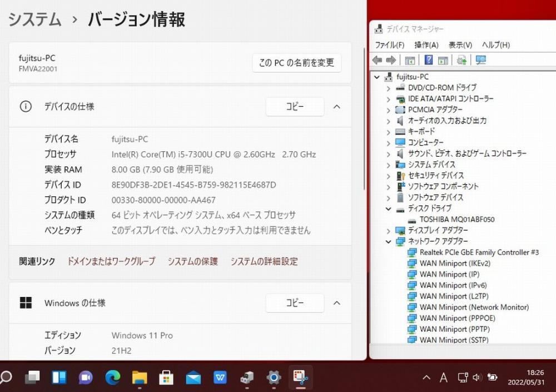This screenshot has width=556, height=392.
Task: Open the 表示(V) menu
Action: point(460,45)
